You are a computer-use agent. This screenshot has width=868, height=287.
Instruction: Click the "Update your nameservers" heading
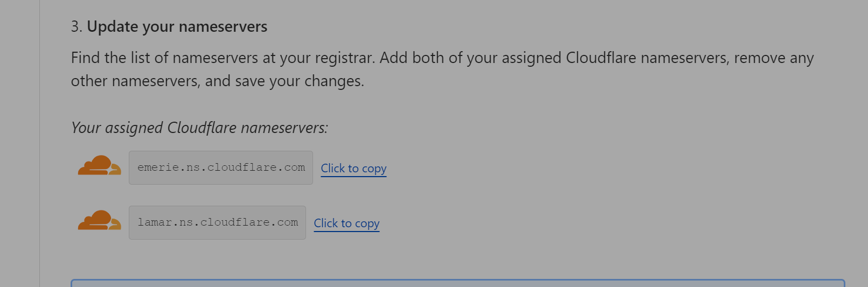[x=177, y=27]
